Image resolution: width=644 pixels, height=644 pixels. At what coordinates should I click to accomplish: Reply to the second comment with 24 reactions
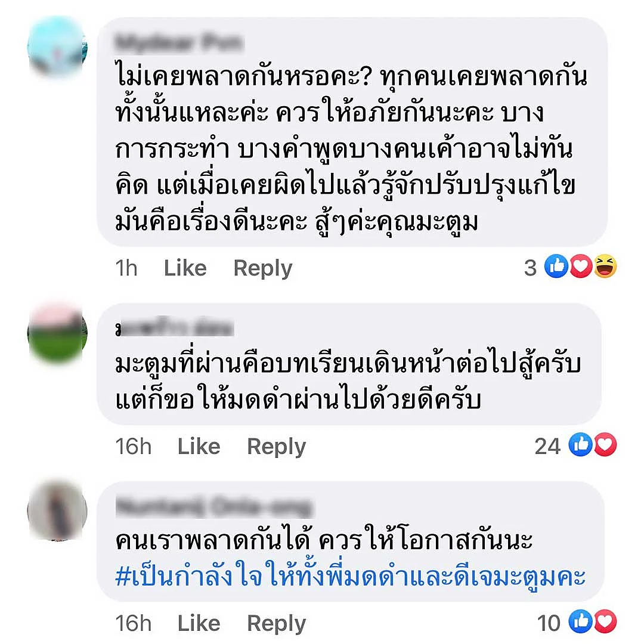click(277, 447)
